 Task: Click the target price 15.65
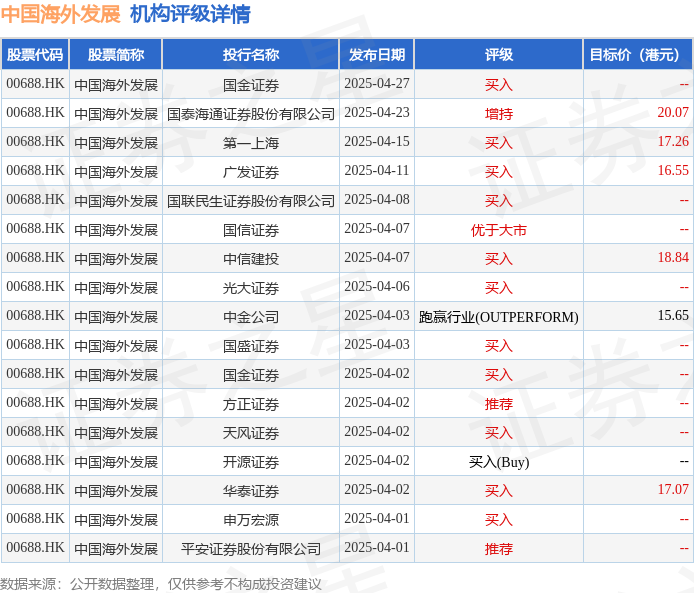(673, 316)
